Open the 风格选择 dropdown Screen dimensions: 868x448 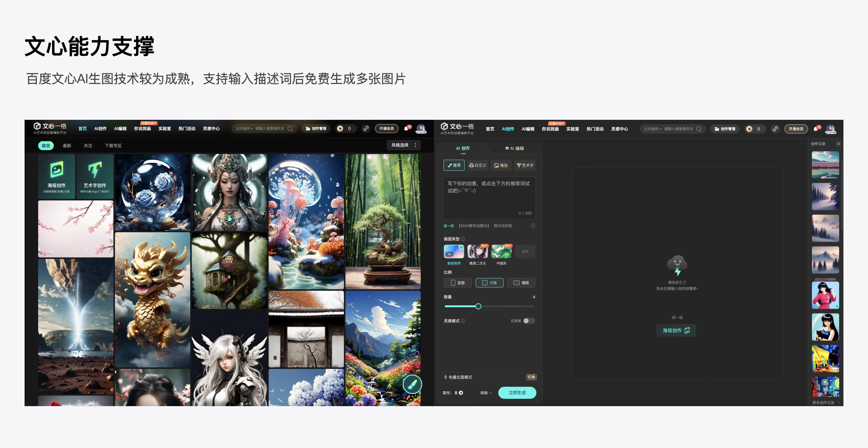pyautogui.click(x=403, y=145)
